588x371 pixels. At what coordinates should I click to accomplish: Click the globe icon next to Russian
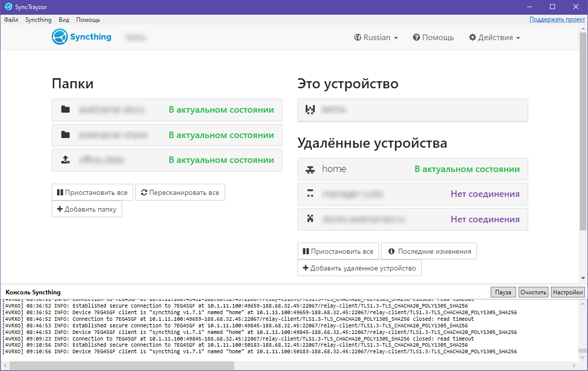358,38
